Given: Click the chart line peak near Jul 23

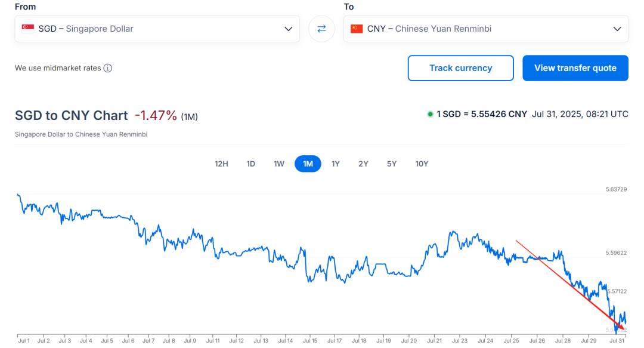Looking at the screenshot, I should click(453, 232).
